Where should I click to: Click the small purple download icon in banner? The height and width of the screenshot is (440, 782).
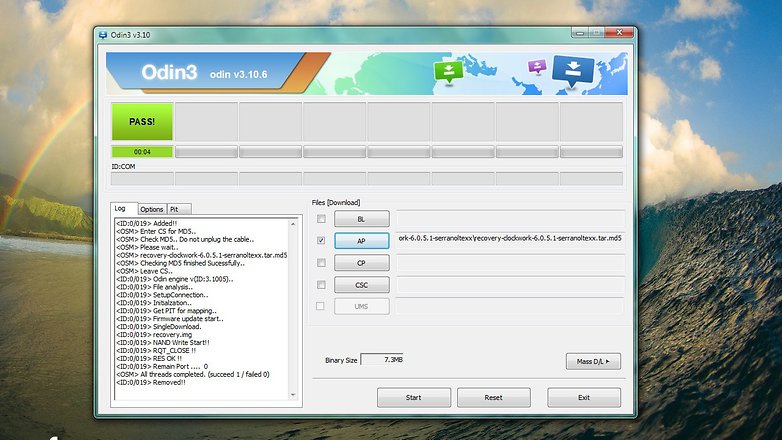(x=537, y=66)
